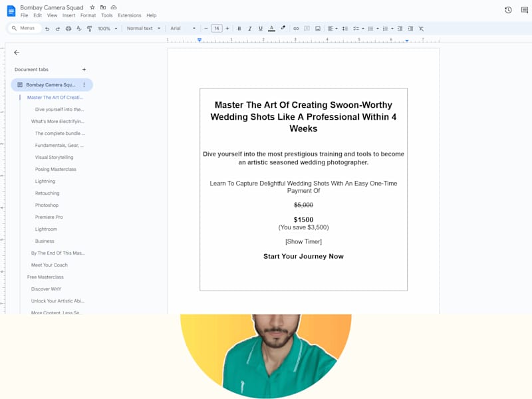Image resolution: width=532 pixels, height=399 pixels.
Task: Go to Premiere Pro outline item
Action: pyautogui.click(x=49, y=217)
